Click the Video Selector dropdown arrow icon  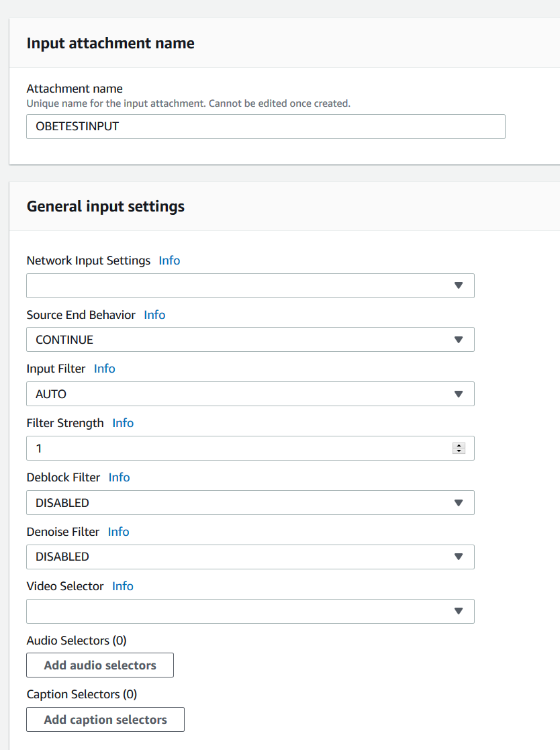(459, 611)
